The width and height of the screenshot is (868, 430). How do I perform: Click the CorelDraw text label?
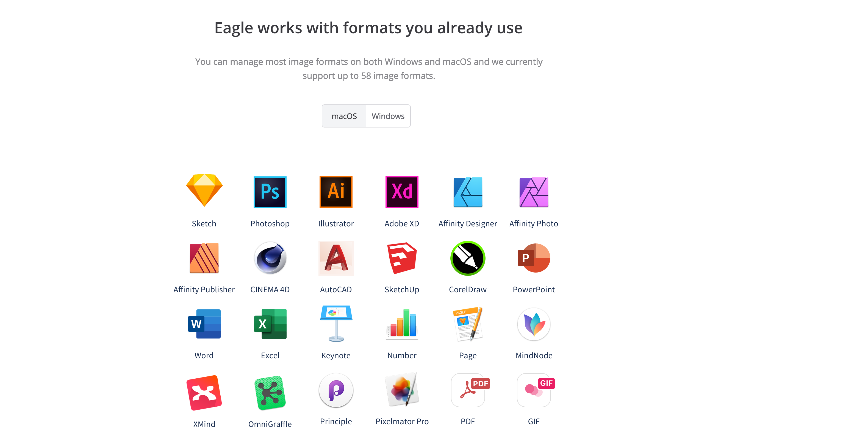[468, 290]
